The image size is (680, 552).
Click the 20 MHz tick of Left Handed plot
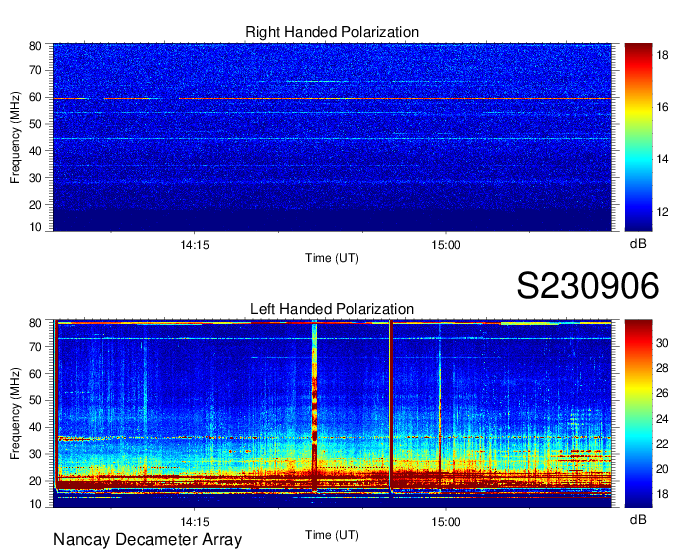pos(35,481)
